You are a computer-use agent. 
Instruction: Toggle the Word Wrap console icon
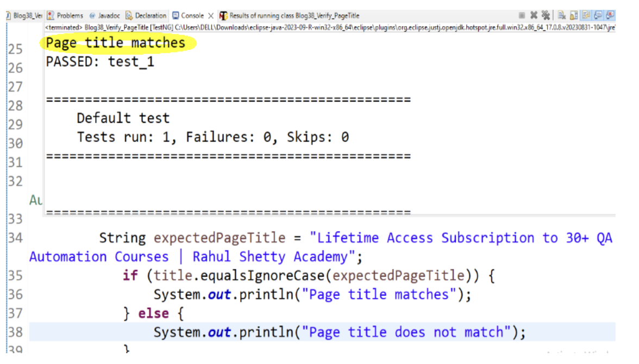[586, 15]
